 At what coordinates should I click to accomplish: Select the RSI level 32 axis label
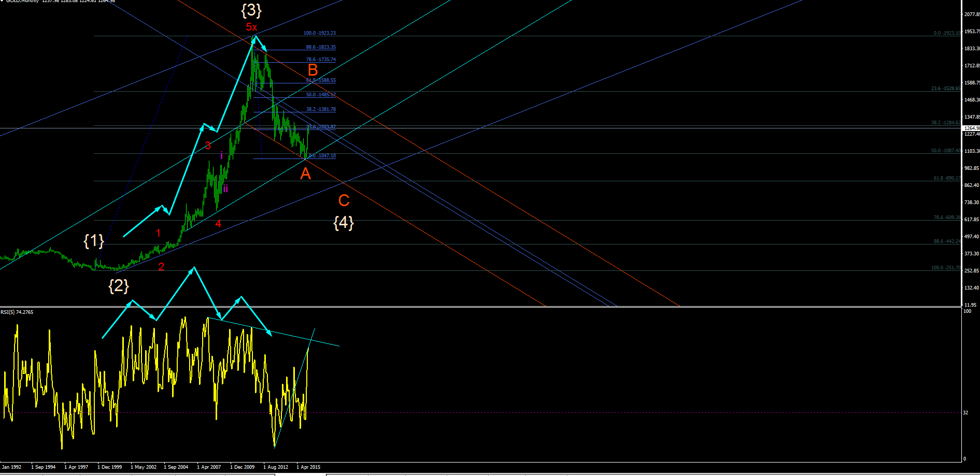coord(965,413)
